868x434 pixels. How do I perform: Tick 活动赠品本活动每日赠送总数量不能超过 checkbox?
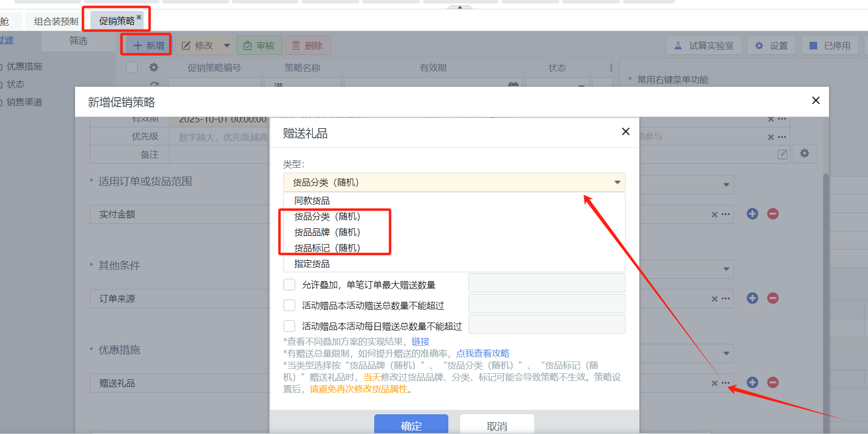pos(289,326)
